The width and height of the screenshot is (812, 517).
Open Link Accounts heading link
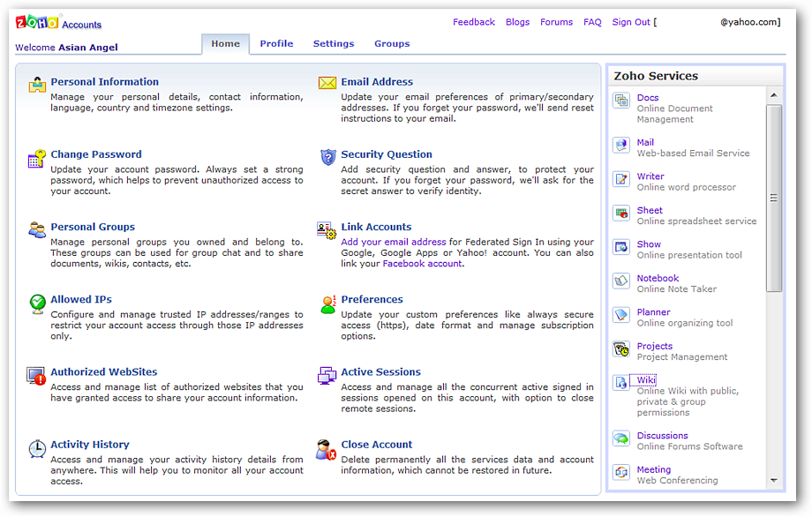[x=376, y=227]
